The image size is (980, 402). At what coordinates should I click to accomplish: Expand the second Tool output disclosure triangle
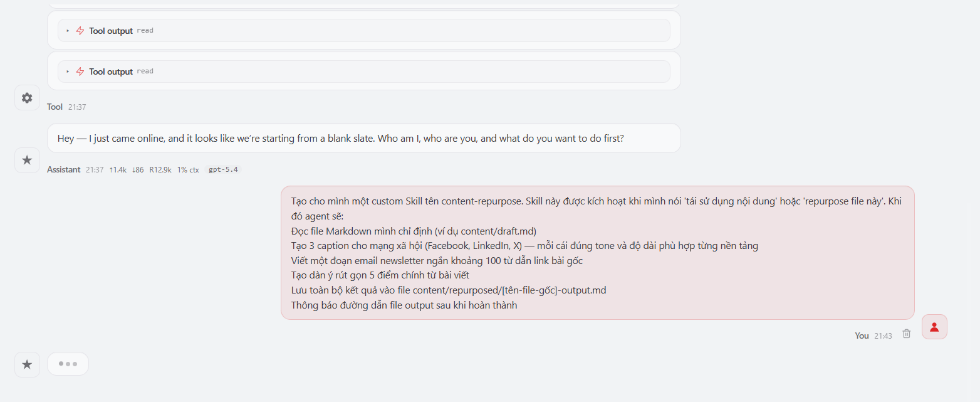[x=68, y=71]
